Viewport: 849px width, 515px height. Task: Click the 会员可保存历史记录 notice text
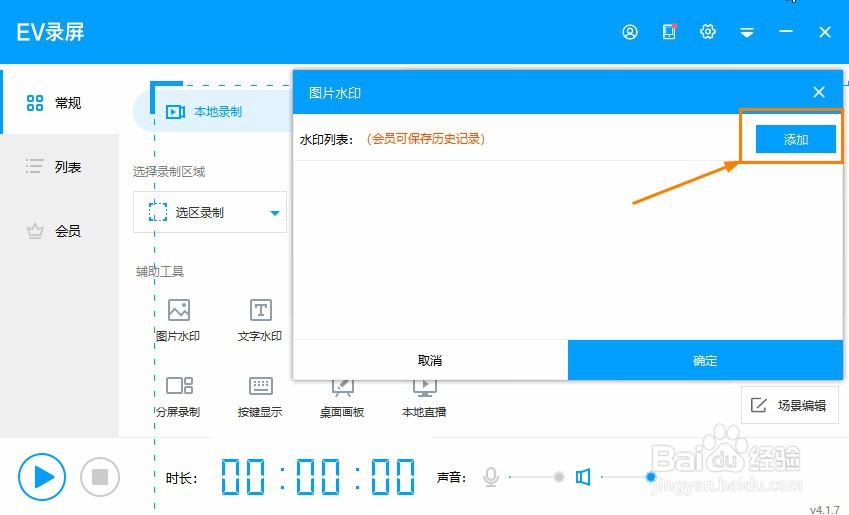[x=426, y=139]
